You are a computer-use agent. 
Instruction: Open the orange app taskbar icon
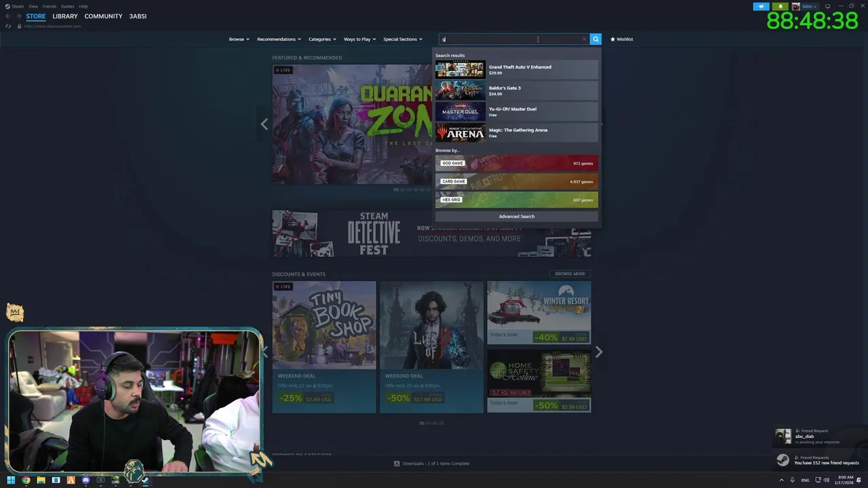tap(71, 480)
